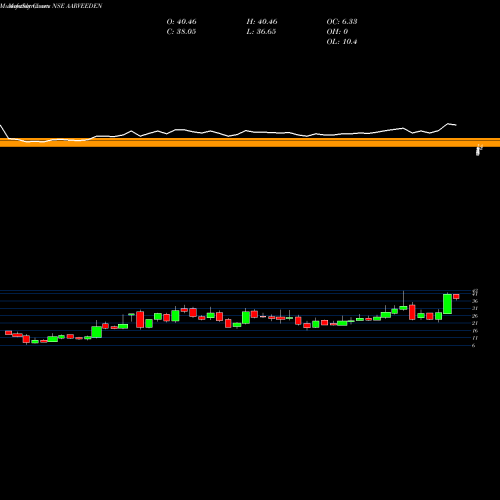Click the '16' price axis label

click(475, 331)
